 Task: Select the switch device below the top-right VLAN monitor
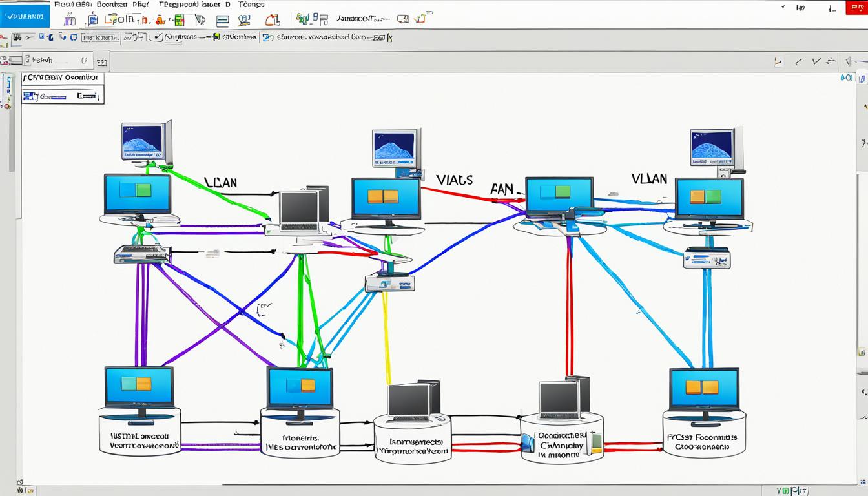(x=707, y=260)
